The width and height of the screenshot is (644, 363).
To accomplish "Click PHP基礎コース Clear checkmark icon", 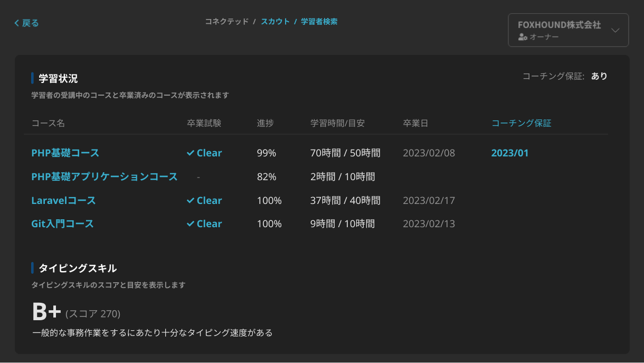I will pyautogui.click(x=191, y=153).
